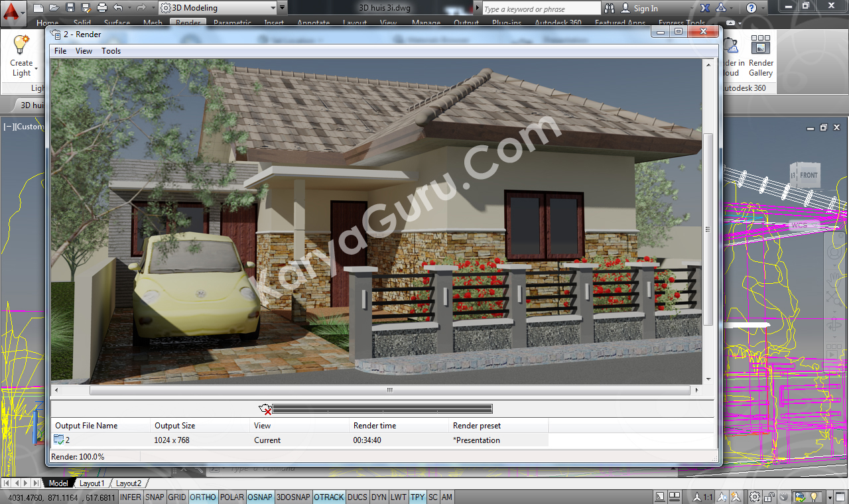Click the Plot printer icon
Viewport: 849px width, 504px height.
[101, 8]
